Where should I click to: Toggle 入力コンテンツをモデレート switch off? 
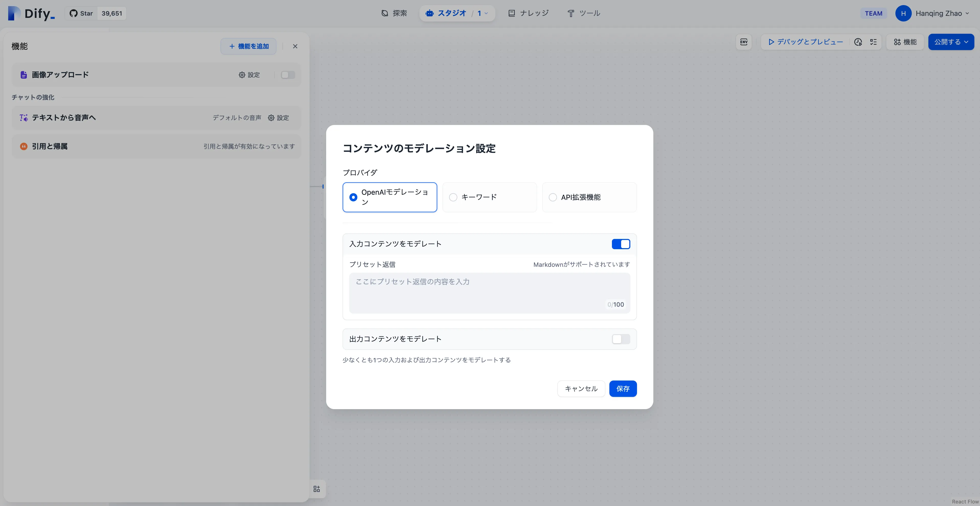coord(621,244)
